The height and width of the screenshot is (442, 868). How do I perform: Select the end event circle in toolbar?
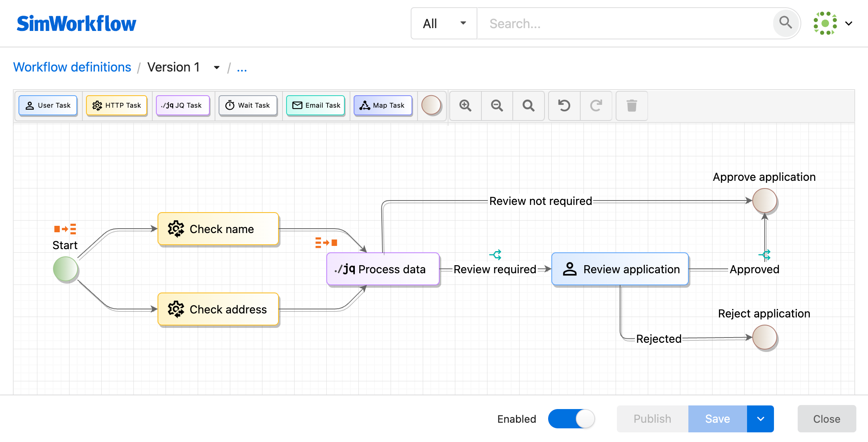(x=431, y=105)
